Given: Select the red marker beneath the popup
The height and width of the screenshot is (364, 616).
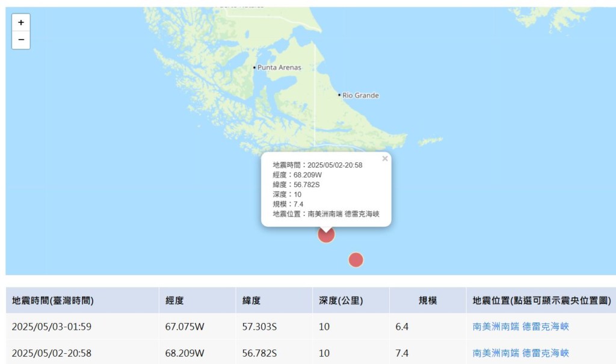Looking at the screenshot, I should [326, 235].
